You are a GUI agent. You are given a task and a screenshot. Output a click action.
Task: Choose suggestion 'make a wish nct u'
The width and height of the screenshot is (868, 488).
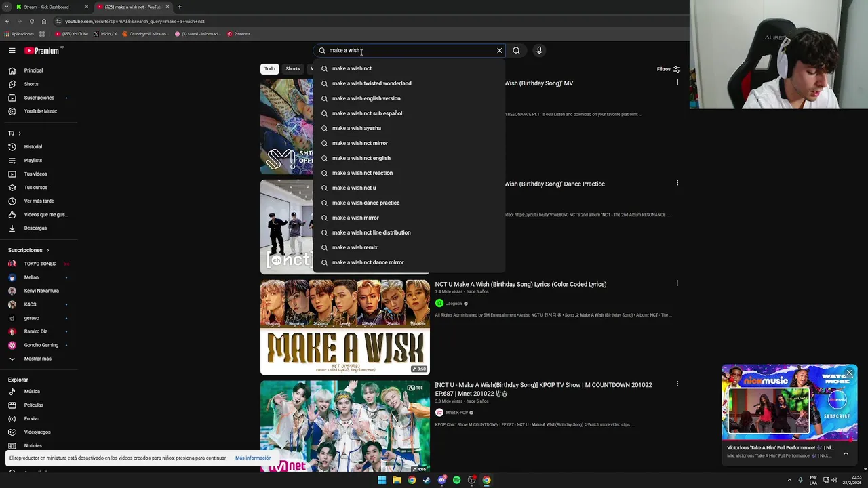[410, 188]
